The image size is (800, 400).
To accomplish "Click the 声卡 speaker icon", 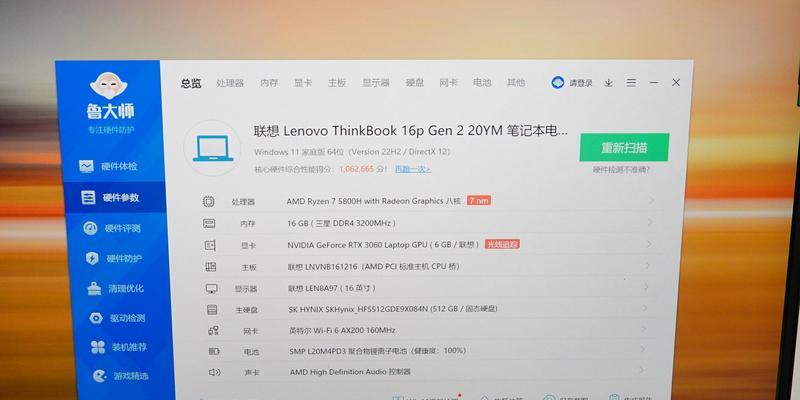I will (215, 372).
